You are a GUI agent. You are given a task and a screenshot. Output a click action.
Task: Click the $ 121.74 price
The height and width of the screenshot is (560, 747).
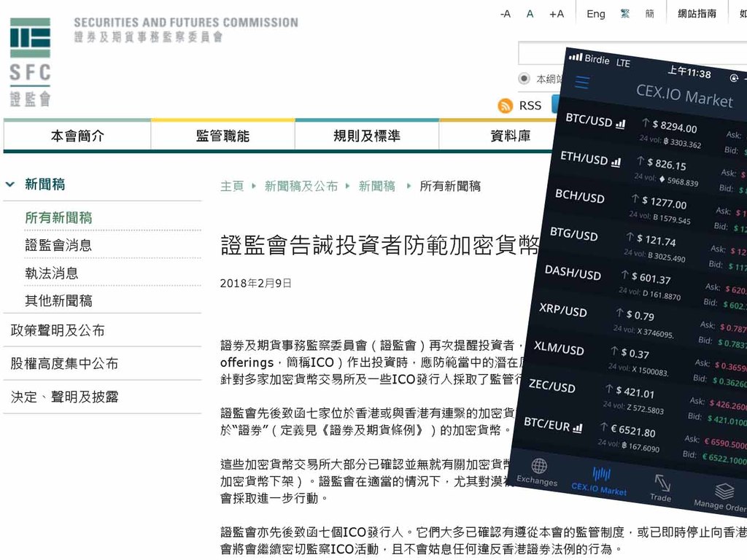pyautogui.click(x=656, y=241)
